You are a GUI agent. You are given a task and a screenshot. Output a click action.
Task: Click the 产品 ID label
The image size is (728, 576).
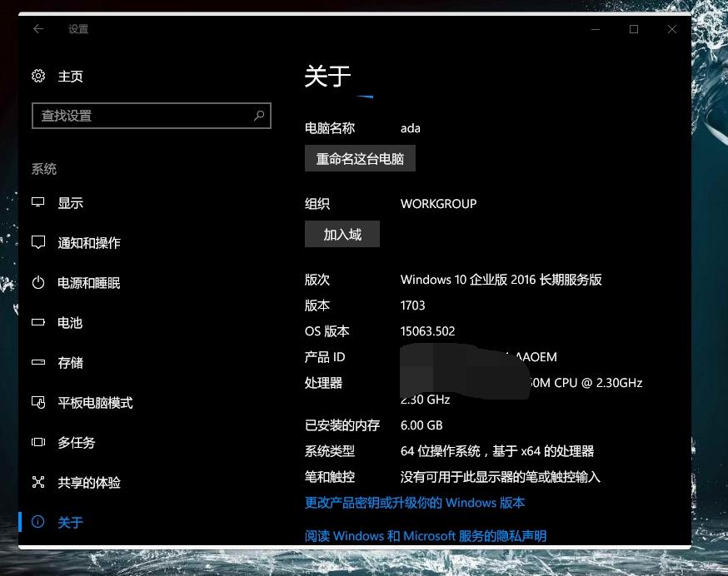pyautogui.click(x=325, y=357)
